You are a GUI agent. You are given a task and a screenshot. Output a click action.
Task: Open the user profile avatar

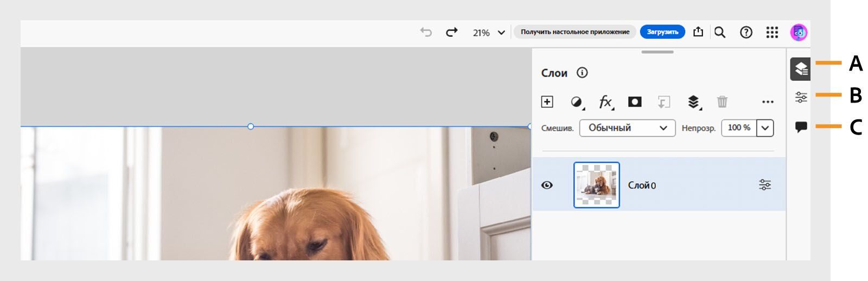pyautogui.click(x=799, y=33)
